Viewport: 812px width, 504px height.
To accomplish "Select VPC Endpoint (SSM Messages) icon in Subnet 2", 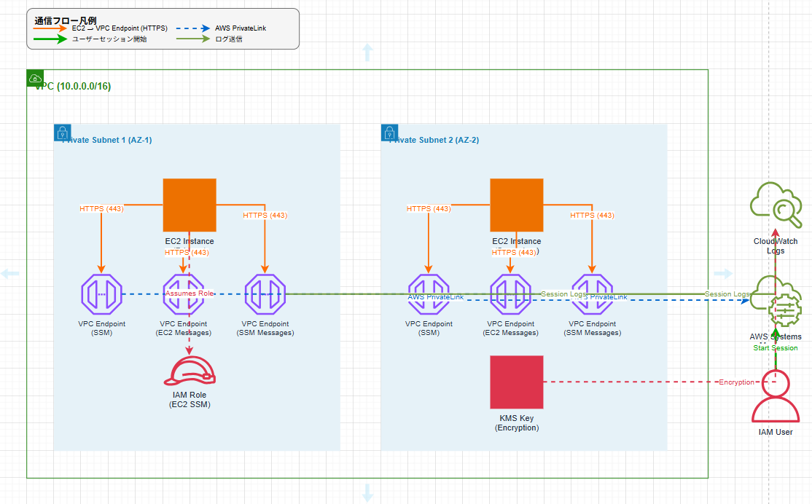I will point(592,294).
